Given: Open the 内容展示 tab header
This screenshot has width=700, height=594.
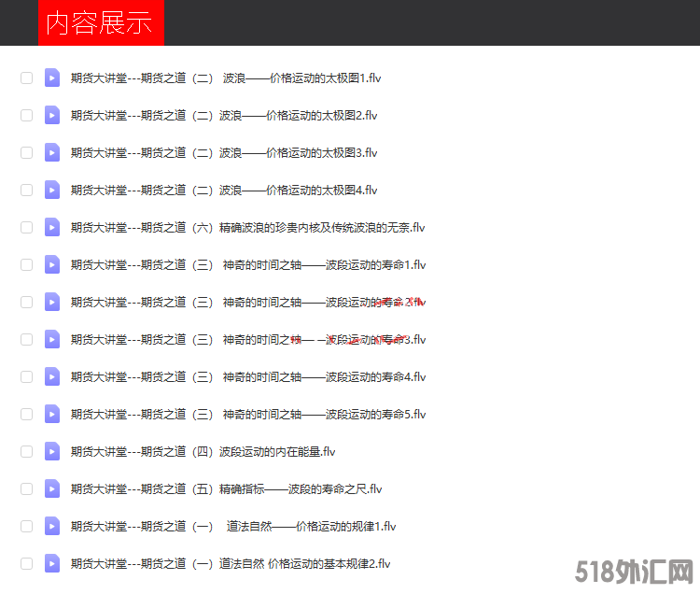Looking at the screenshot, I should click(101, 23).
